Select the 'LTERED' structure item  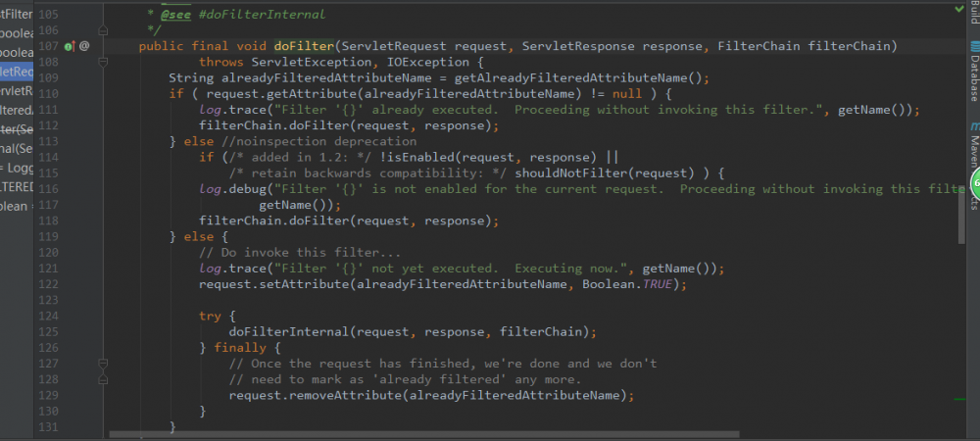tap(17, 187)
